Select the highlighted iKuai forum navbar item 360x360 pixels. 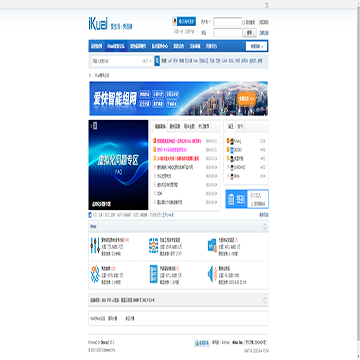[x=116, y=46]
